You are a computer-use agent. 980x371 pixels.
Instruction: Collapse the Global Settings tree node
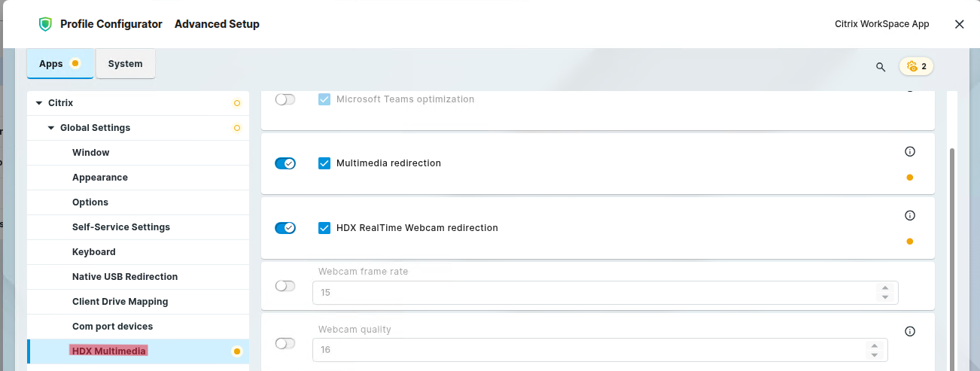51,128
